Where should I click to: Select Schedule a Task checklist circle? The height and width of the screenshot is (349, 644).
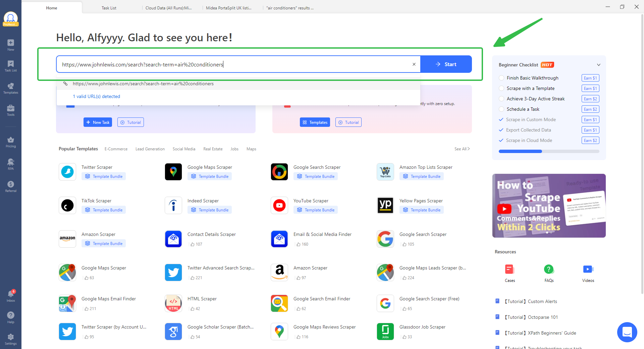[x=501, y=109]
